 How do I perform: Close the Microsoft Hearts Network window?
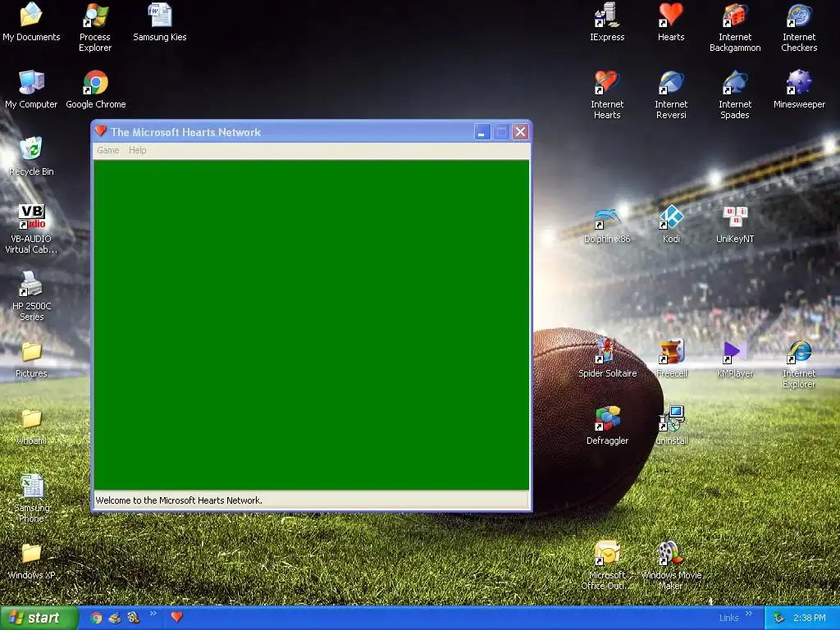tap(520, 132)
